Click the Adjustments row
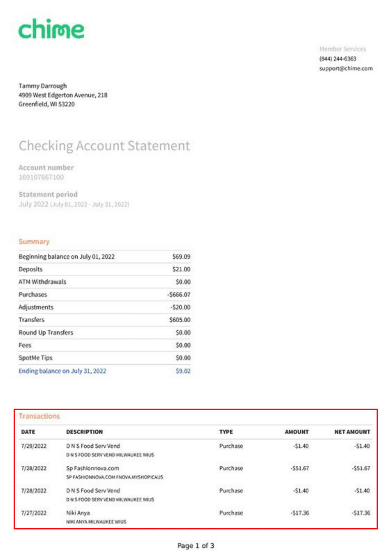This screenshot has height=555, width=392. (36, 307)
